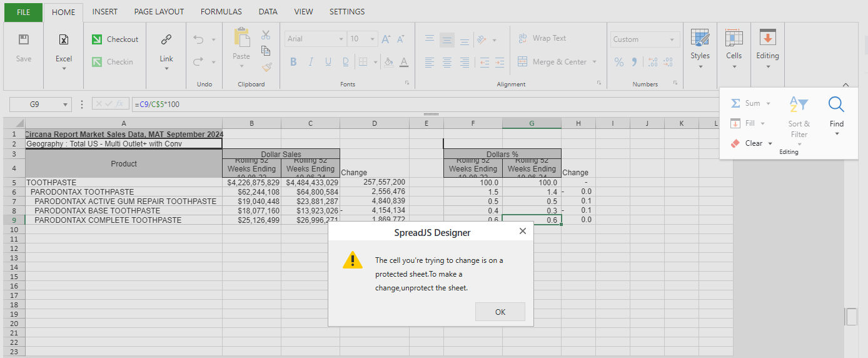Click the Checkout icon
Screen dimensions: 868x358
(97, 39)
